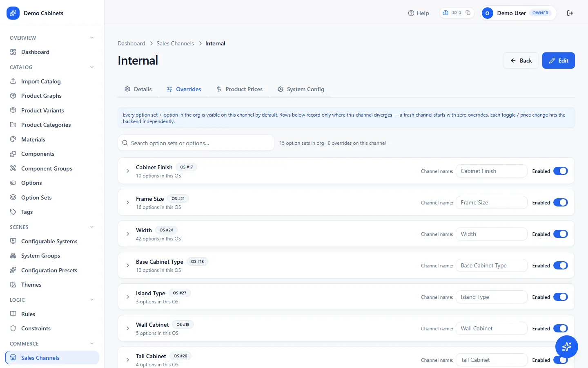This screenshot has width=588, height=368.
Task: Copy the org ID with the copy icon
Action: 468,13
